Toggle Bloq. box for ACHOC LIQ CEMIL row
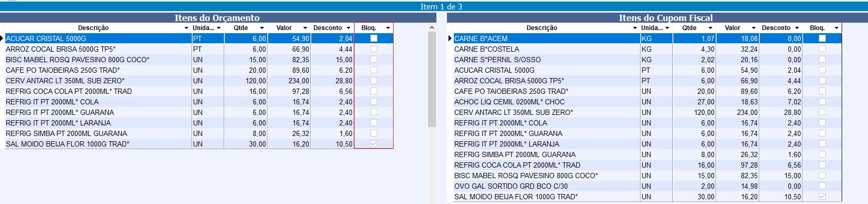Screen dimensions: 868x204 pos(822,102)
